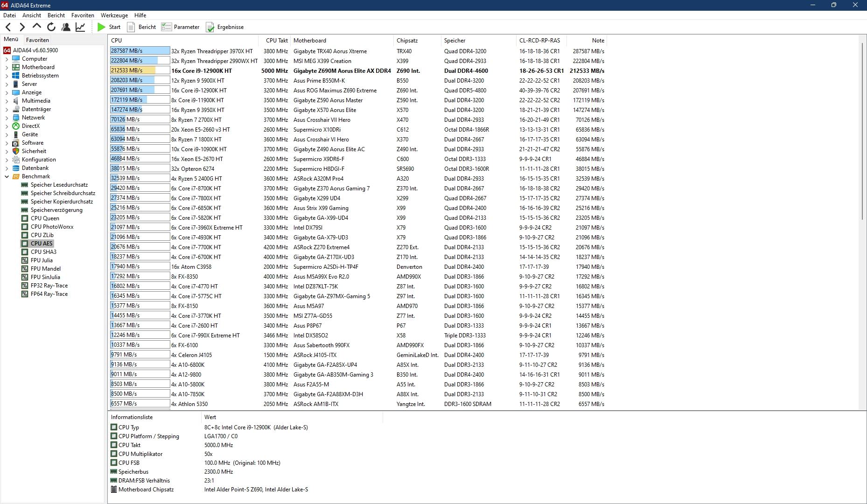The height and width of the screenshot is (504, 867).
Task: Expand the Server tree node
Action: [x=7, y=84]
